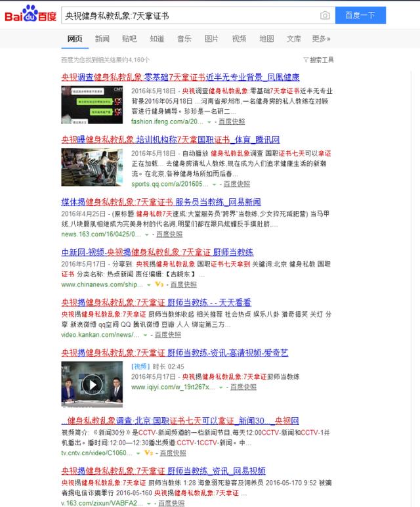Open 百度快照 for news.163.com result
420x507 pixels.
169,234
